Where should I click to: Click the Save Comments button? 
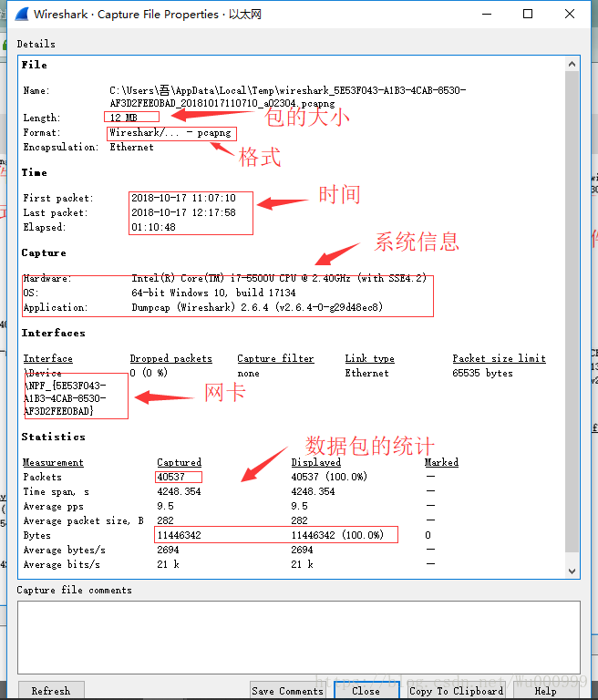287,691
